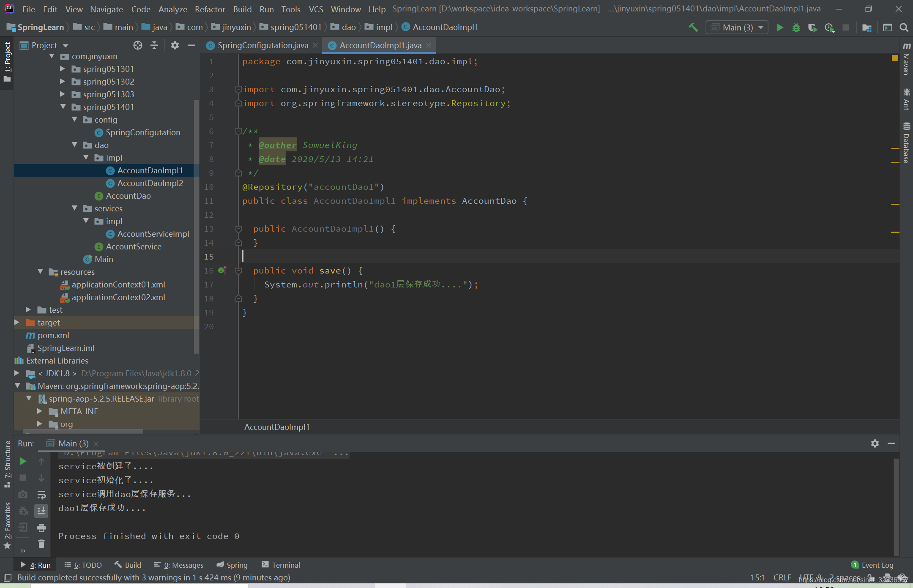Open Project panel settings gear
Viewport: 913px width, 588px height.
click(x=175, y=45)
